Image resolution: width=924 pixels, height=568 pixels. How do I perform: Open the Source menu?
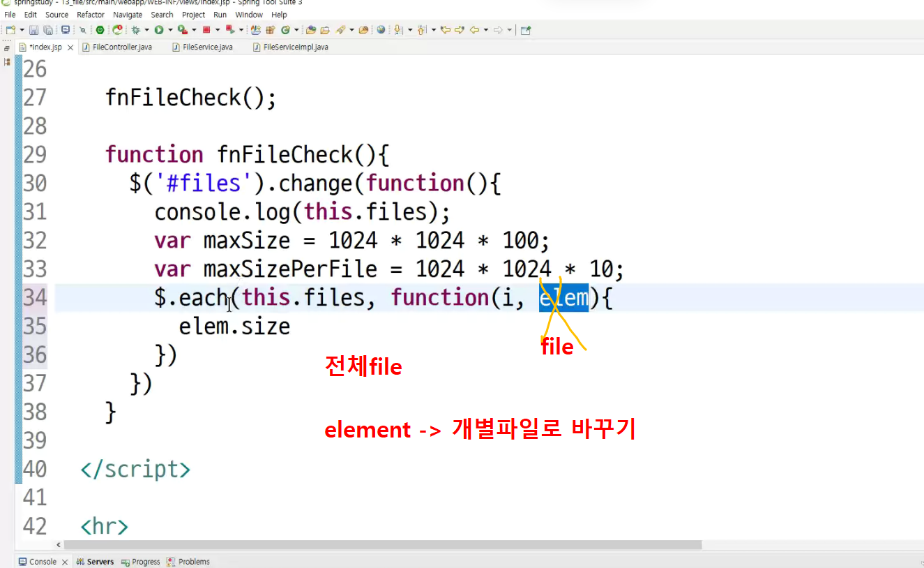57,15
